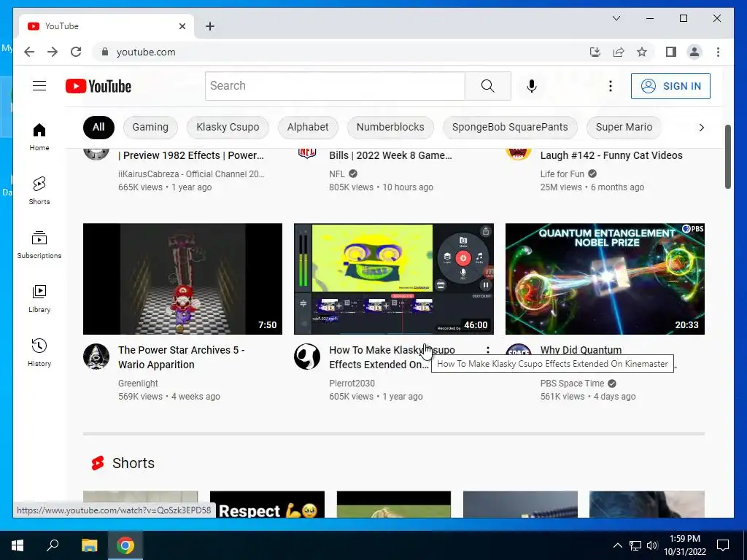Open Shorts in the sidebar

coord(39,191)
